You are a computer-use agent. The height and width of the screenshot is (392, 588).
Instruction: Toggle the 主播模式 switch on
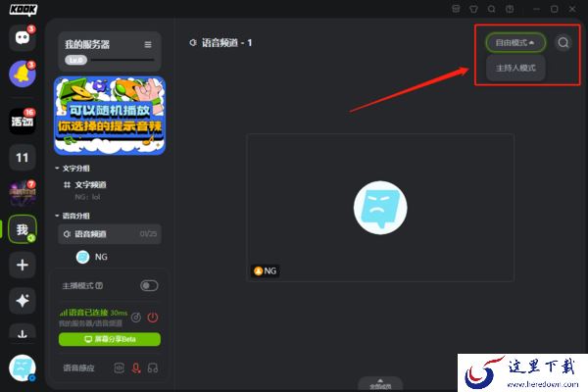click(149, 286)
